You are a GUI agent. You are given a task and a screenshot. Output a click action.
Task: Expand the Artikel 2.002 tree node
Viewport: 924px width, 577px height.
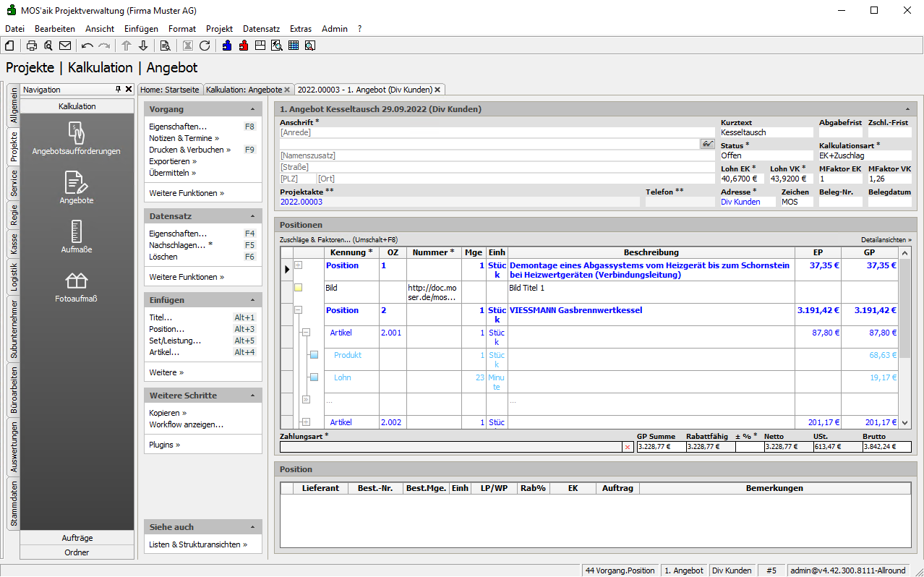[306, 422]
